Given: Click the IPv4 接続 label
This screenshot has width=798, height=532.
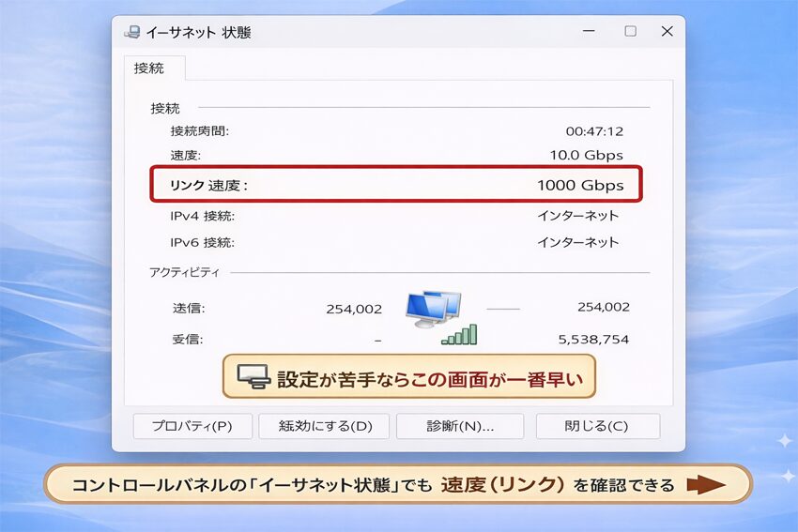Looking at the screenshot, I should pos(202,216).
